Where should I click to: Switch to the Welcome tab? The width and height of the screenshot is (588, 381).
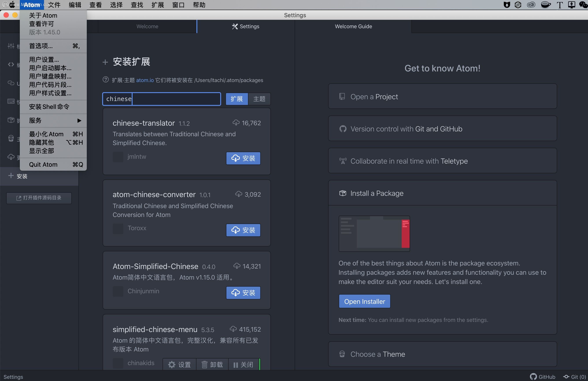(x=147, y=26)
